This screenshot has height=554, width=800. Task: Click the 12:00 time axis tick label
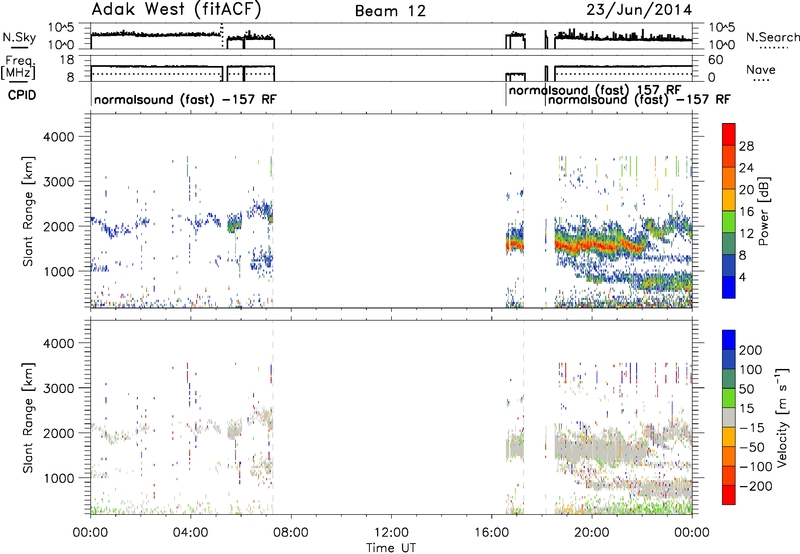(x=391, y=533)
